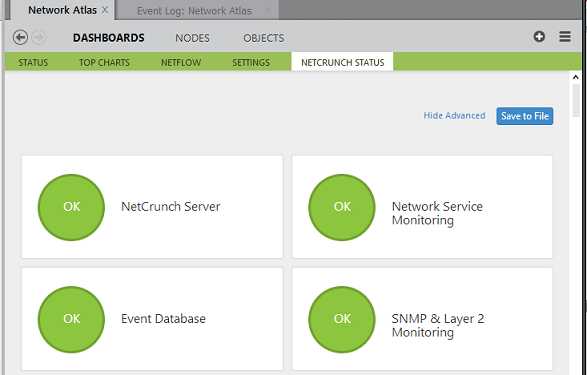Open the hamburger menu icon
The height and width of the screenshot is (375, 587).
pos(565,37)
